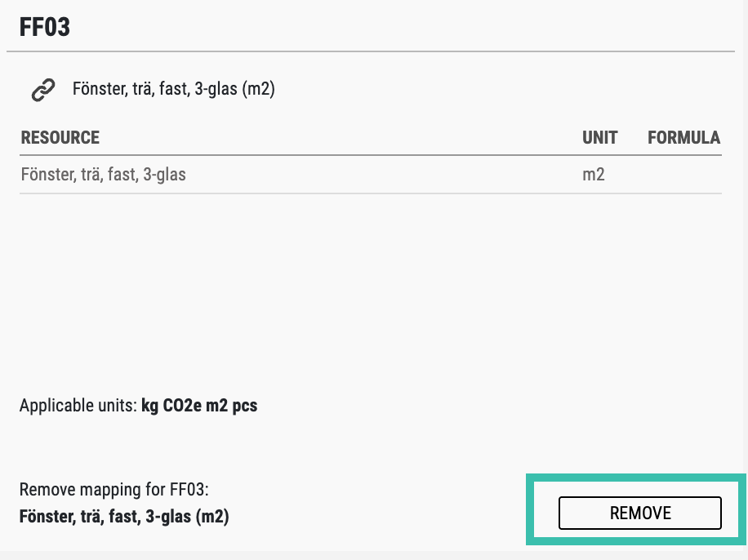
Task: Click the UNIT column header
Action: pyautogui.click(x=599, y=137)
